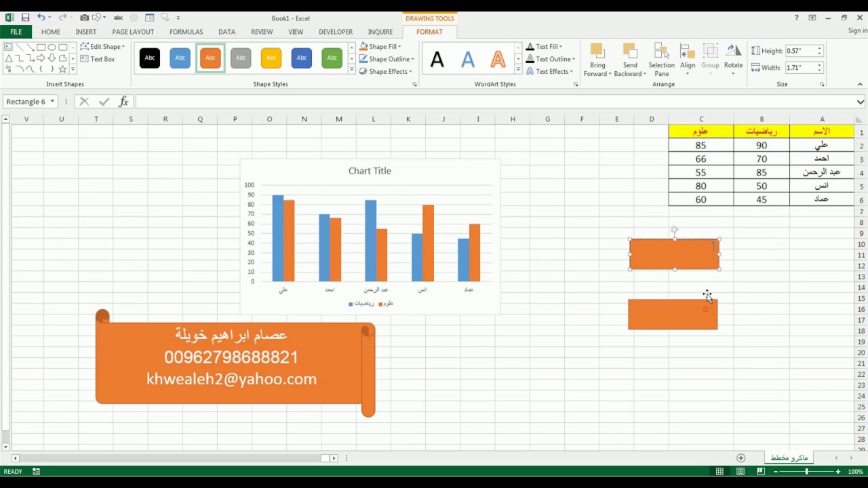Image resolution: width=868 pixels, height=488 pixels.
Task: Open the Shape Styles dialog launcher
Action: click(x=414, y=85)
